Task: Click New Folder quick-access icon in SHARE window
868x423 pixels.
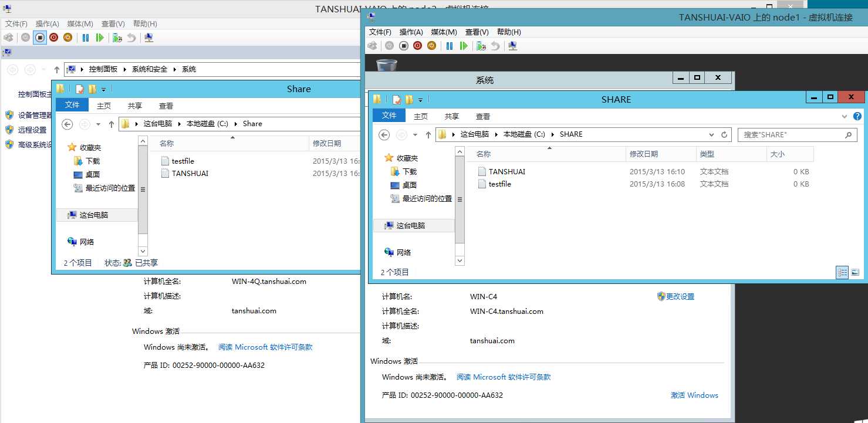Action: click(x=409, y=100)
